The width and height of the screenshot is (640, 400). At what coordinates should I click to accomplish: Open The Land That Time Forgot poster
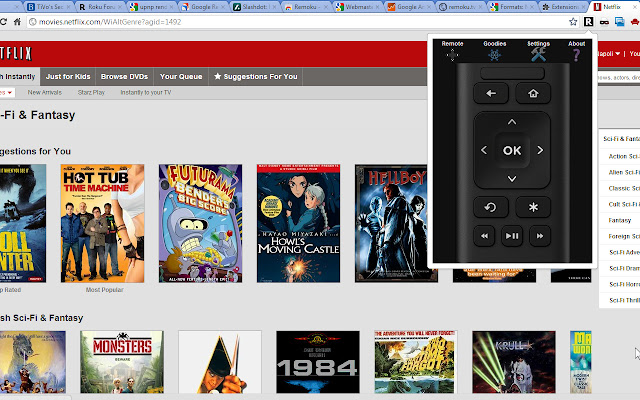pyautogui.click(x=416, y=362)
